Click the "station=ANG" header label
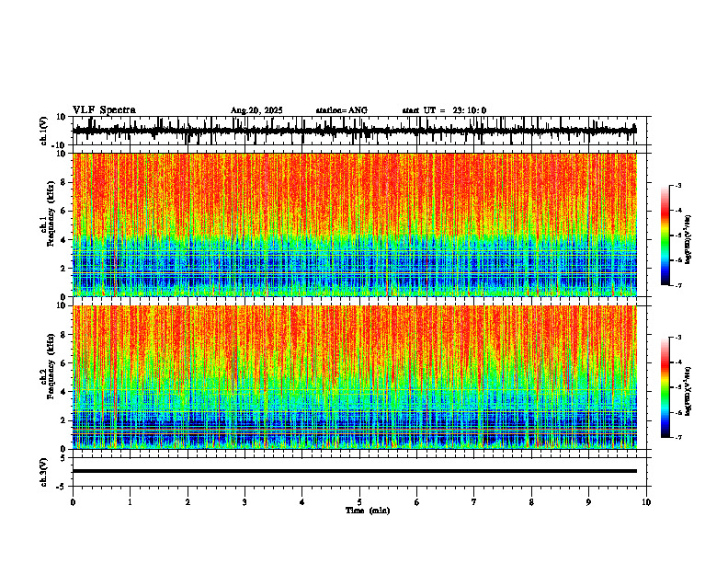The height and width of the screenshot is (563, 728). tap(341, 110)
